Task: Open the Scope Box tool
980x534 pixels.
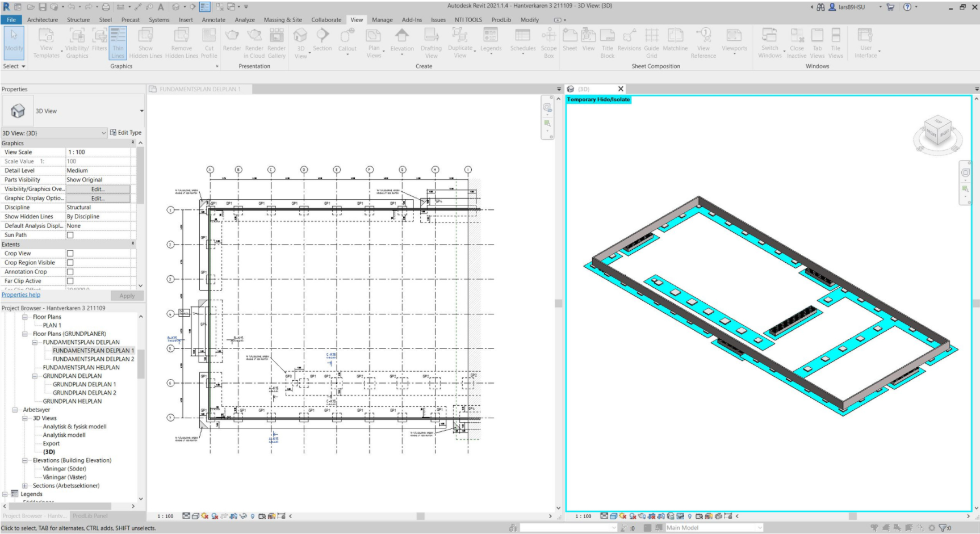Action: point(548,43)
